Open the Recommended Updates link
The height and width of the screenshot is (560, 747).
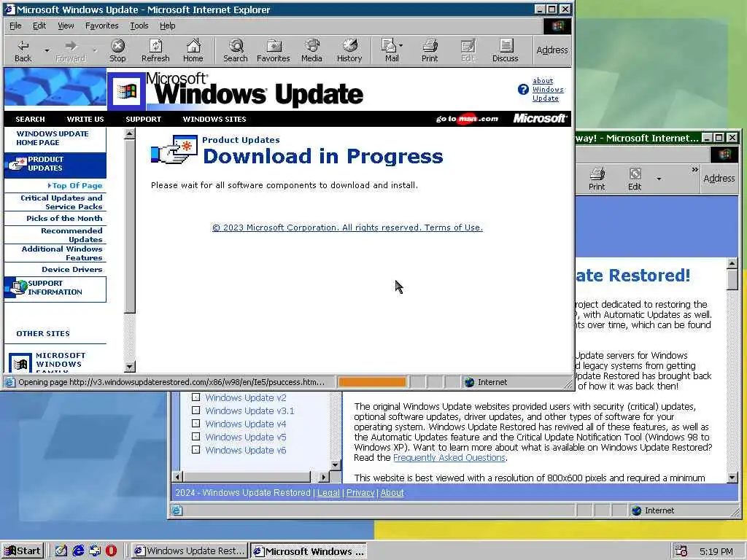[x=71, y=235]
